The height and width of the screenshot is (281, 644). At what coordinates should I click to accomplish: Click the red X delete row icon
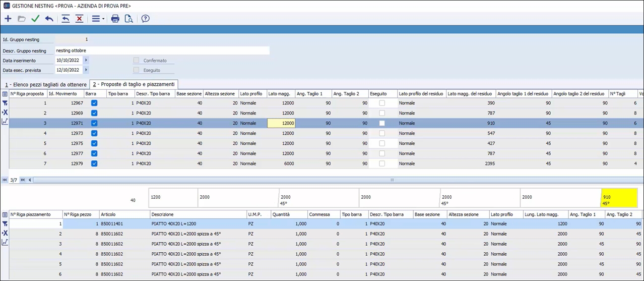pyautogui.click(x=79, y=19)
